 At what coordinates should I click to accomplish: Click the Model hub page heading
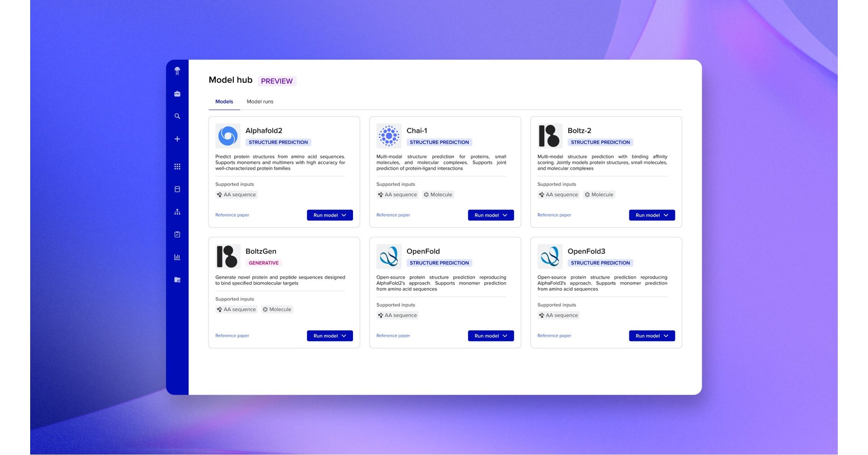tap(231, 80)
